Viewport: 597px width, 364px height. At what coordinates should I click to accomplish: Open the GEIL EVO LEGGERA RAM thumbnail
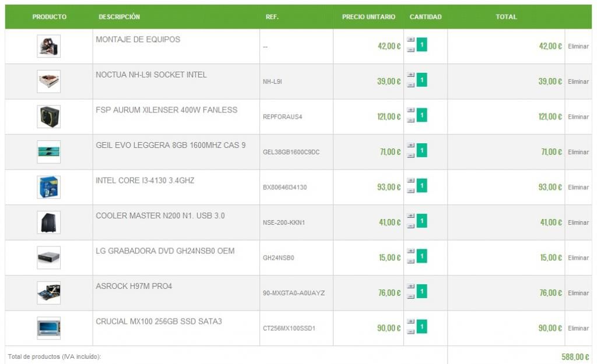tap(49, 152)
